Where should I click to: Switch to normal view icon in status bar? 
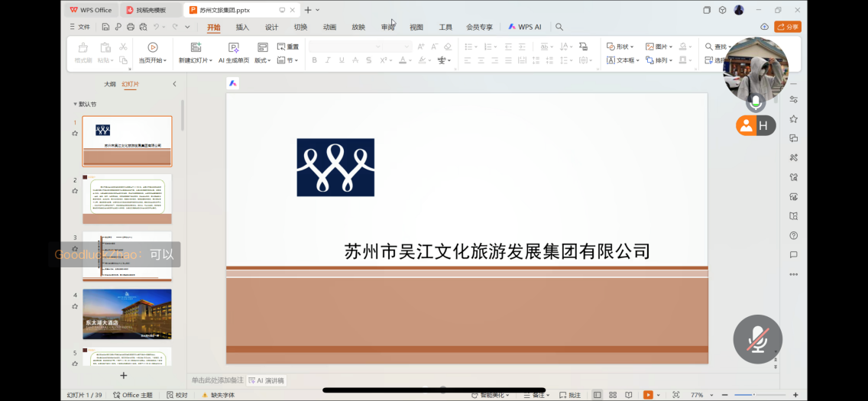click(x=597, y=395)
